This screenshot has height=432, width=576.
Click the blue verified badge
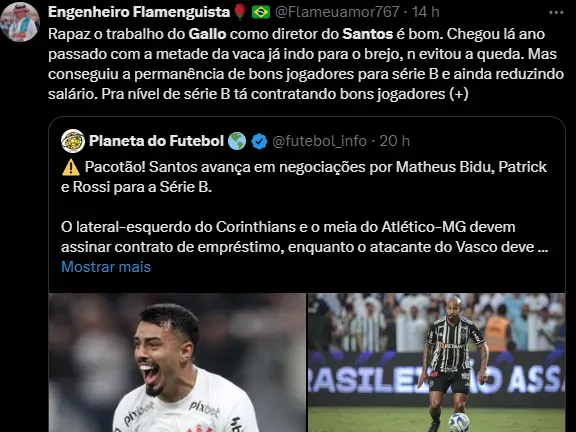(x=260, y=141)
